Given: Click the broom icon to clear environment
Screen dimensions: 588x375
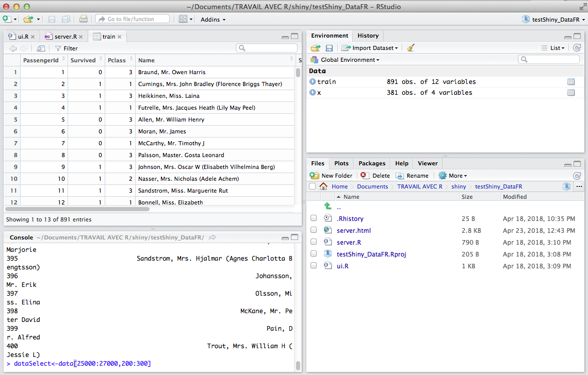Looking at the screenshot, I should tap(411, 47).
